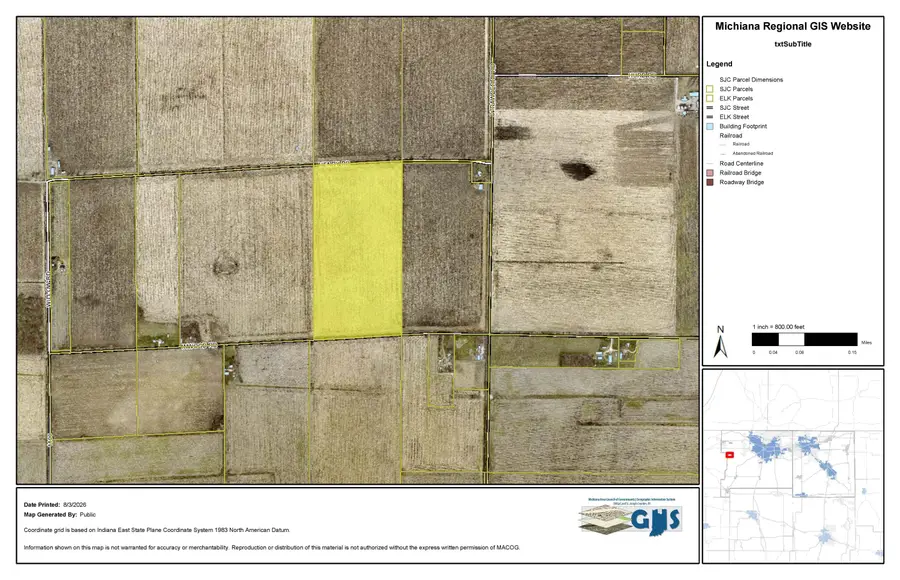Click the "Railroad Bridge" legend label

[x=740, y=173]
